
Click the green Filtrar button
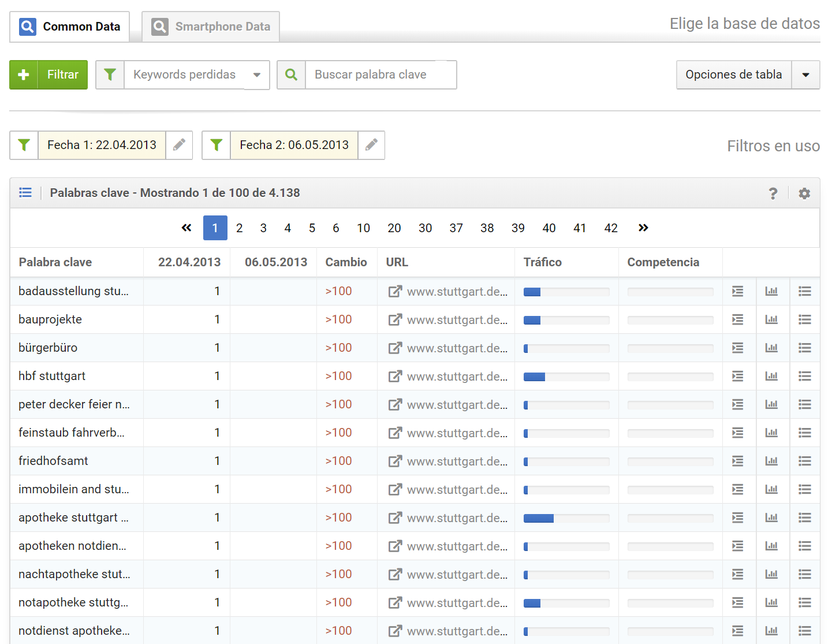point(48,75)
